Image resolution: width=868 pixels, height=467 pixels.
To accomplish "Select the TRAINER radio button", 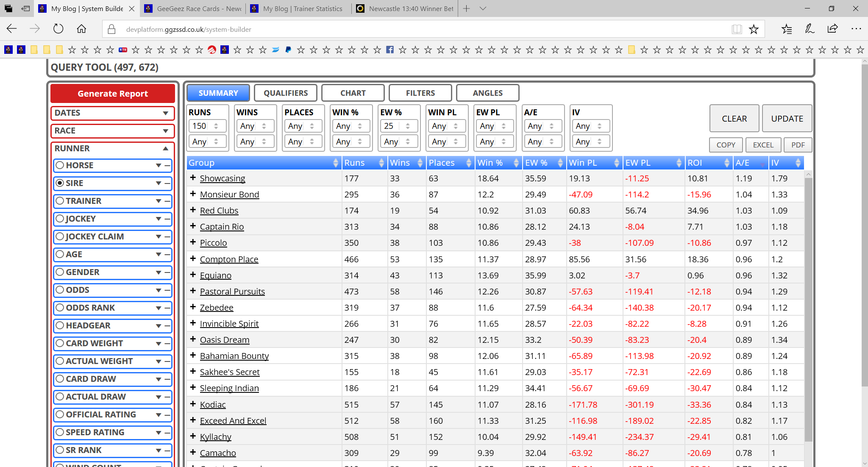I will [60, 201].
